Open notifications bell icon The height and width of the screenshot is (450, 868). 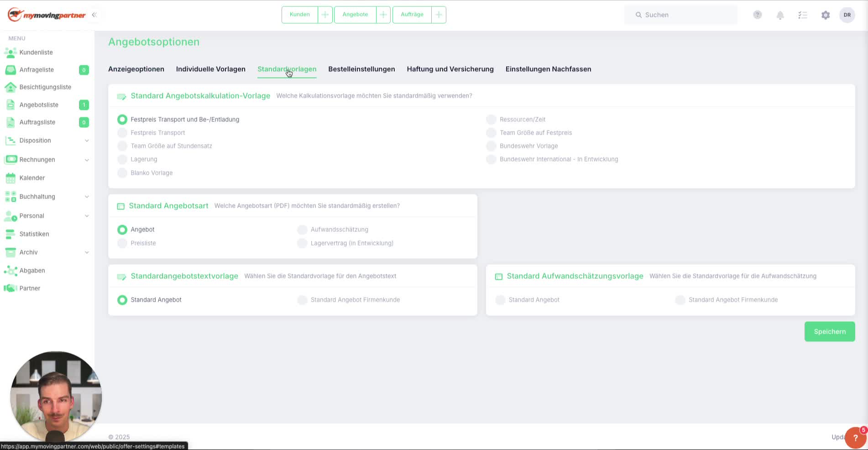780,15
